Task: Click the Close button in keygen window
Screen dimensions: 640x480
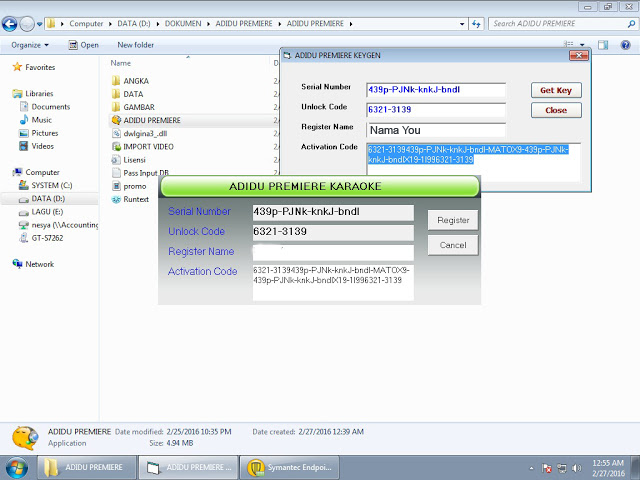Action: 556,110
